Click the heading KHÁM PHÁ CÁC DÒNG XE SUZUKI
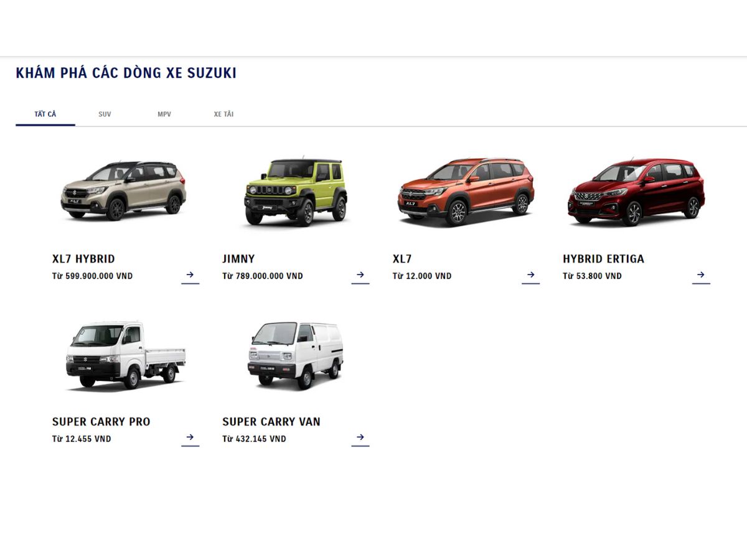Screen dimensions: 747x560 (126, 73)
